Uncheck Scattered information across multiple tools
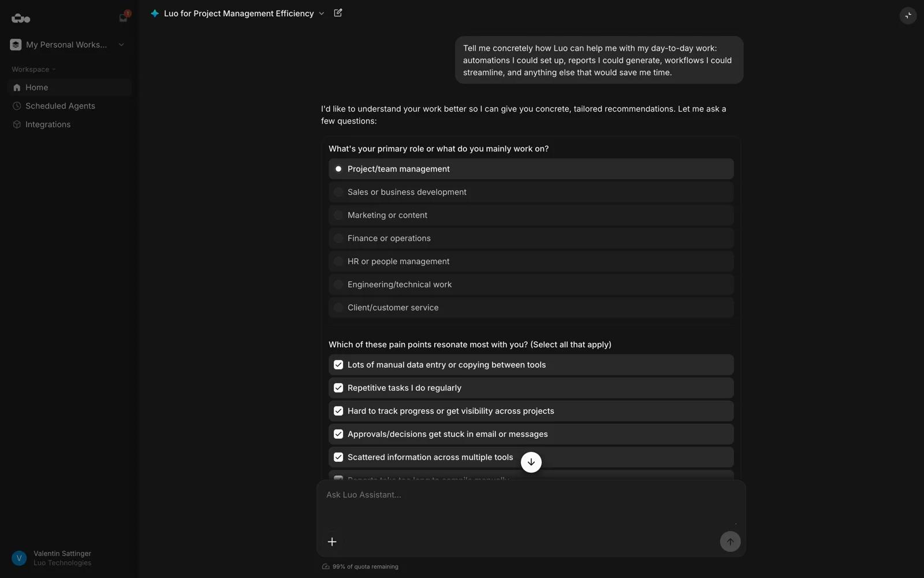Screen dimensions: 924x578 (x=338, y=457)
